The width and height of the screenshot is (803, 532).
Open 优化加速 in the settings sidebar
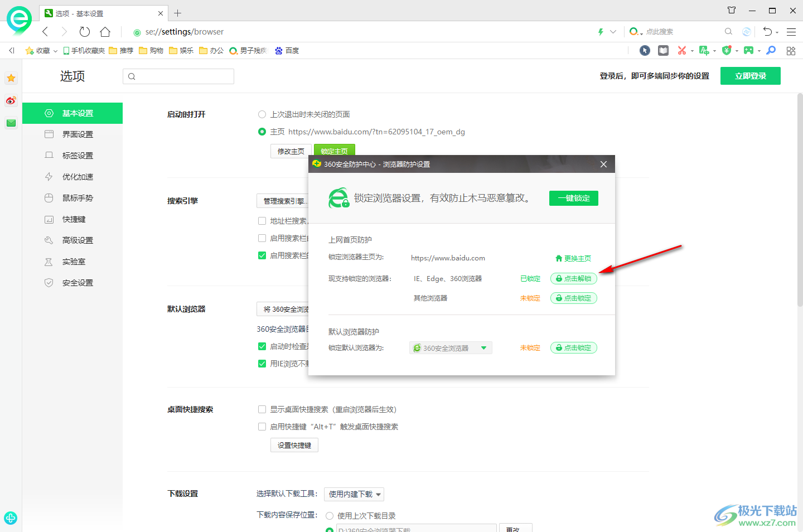tap(72, 177)
